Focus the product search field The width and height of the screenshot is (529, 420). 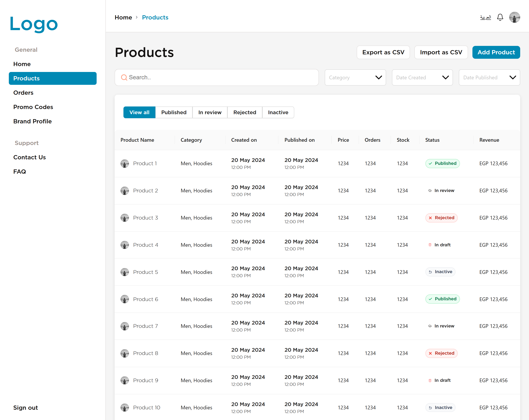point(221,77)
